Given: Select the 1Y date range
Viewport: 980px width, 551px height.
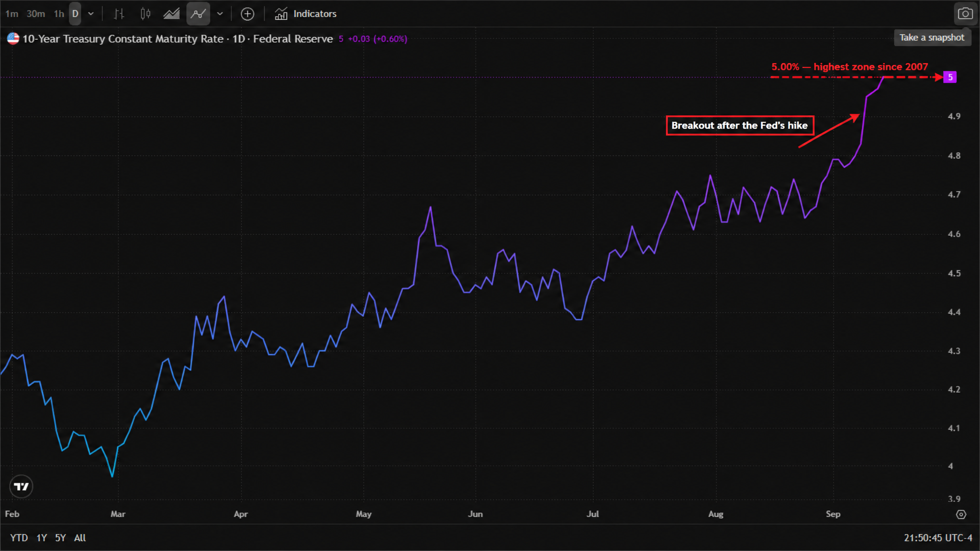Looking at the screenshot, I should [x=42, y=538].
